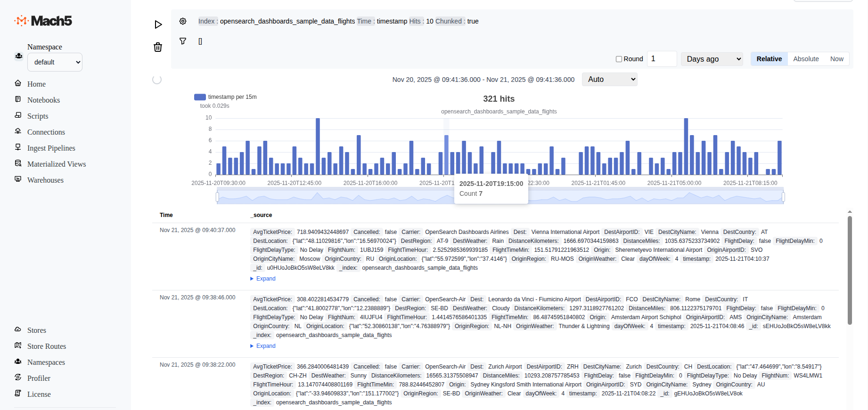
Task: Expand the 09:40:37 log entry
Action: click(x=265, y=279)
